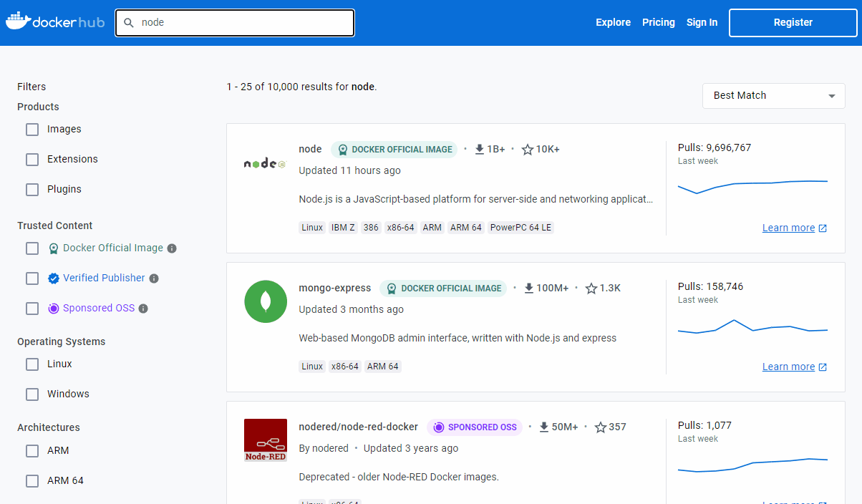Viewport: 862px width, 504px height.
Task: Click the Node-RED logo image
Action: coord(266,440)
